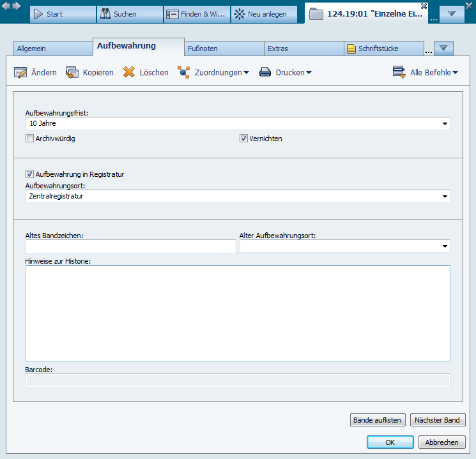Open the Schriftstücke tab
This screenshot has height=459, width=476.
[383, 49]
